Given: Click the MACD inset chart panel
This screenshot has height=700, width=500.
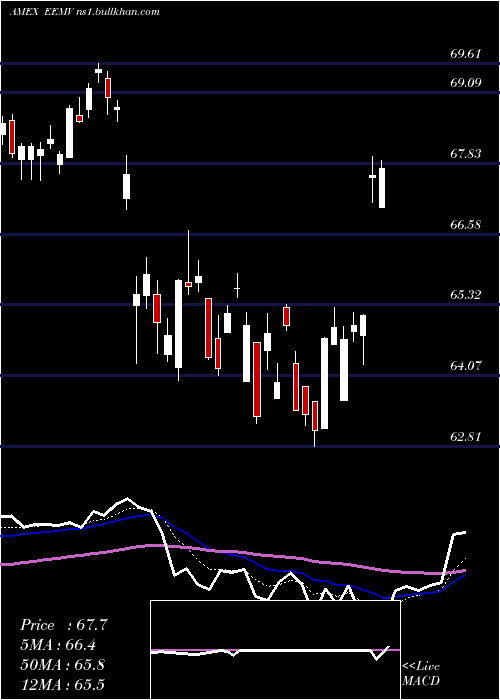Looking at the screenshot, I should 275,650.
